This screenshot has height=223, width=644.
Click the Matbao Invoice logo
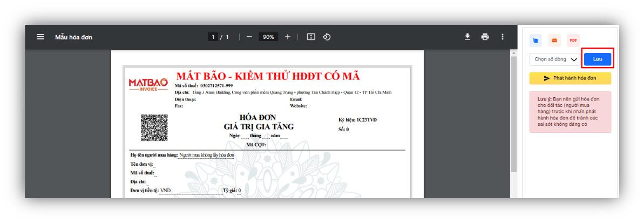[148, 85]
